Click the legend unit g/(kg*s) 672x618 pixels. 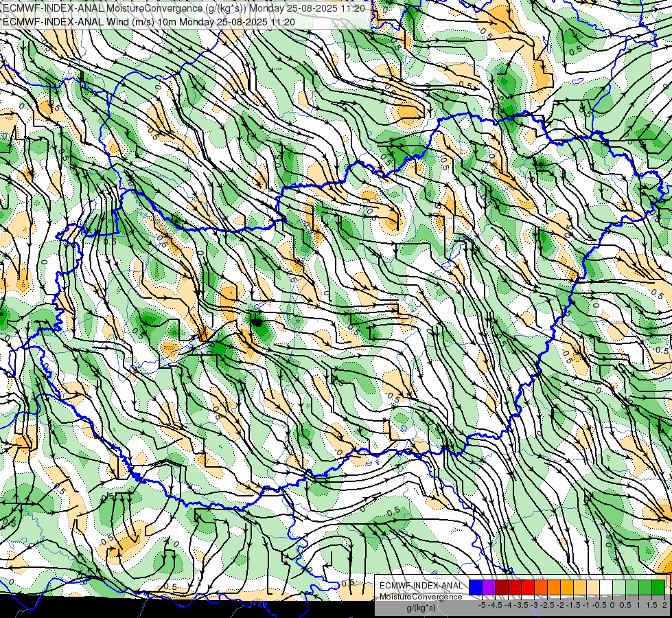click(421, 608)
